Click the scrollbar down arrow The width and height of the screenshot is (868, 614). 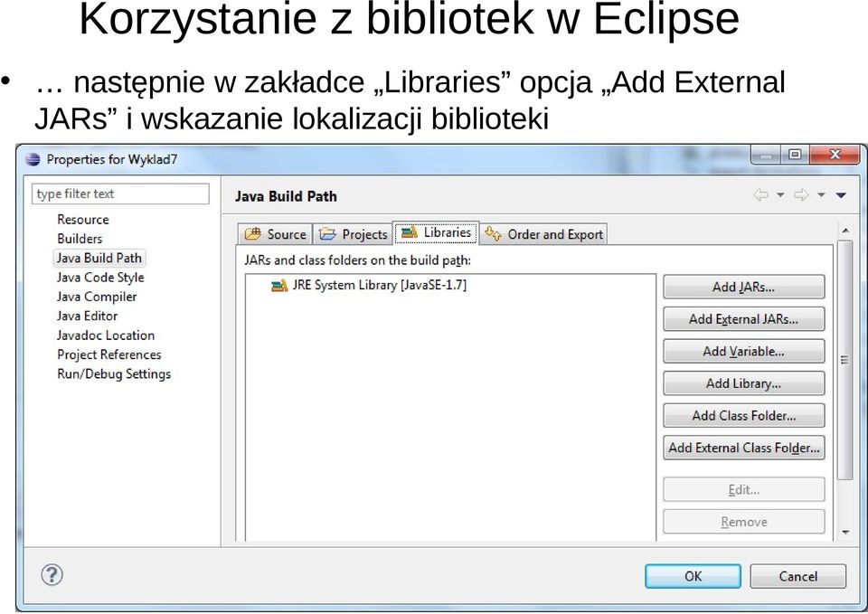click(845, 532)
